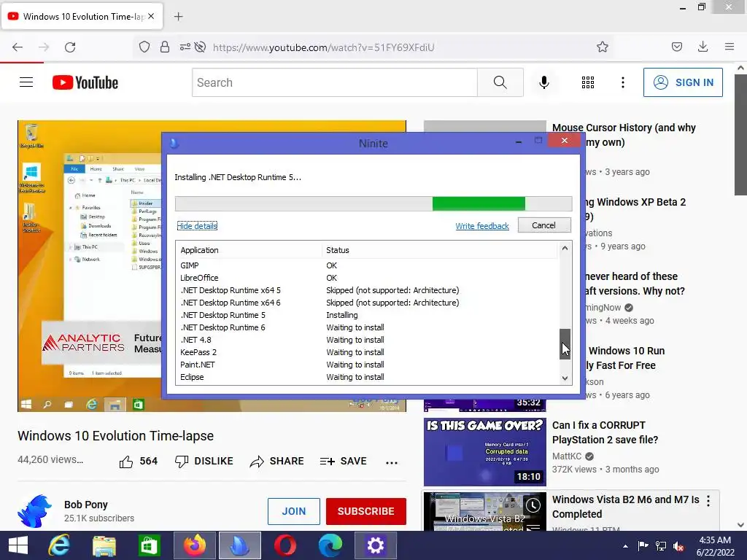The image size is (747, 560).
Task: Click Hide details link in Ninite
Action: pyautogui.click(x=197, y=226)
